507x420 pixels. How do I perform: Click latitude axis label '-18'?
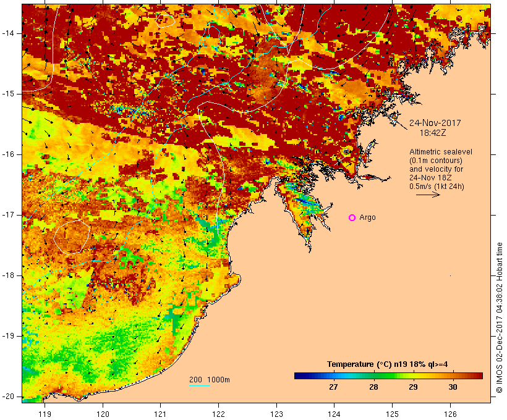pyautogui.click(x=8, y=275)
